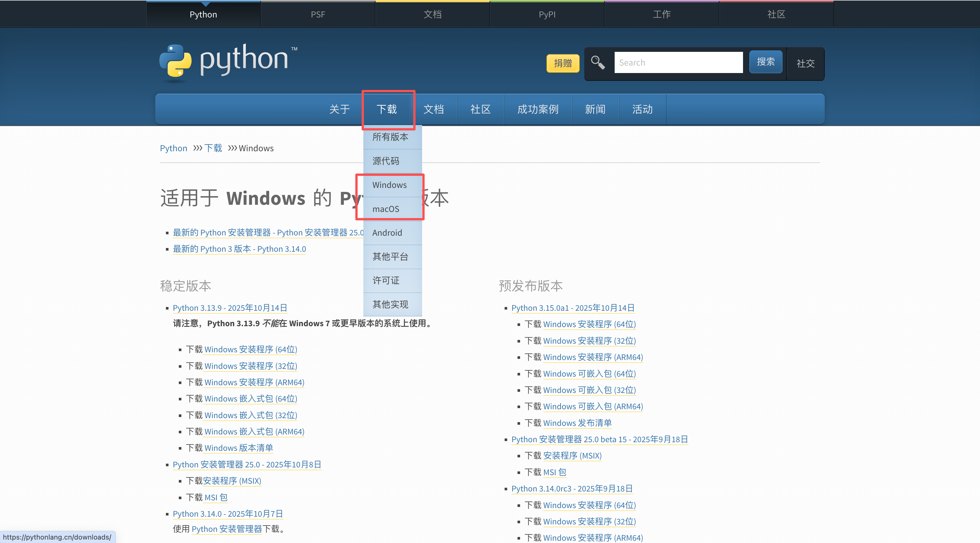Viewport: 980px width, 543px height.
Task: Open the 下载 navigation menu
Action: (387, 109)
